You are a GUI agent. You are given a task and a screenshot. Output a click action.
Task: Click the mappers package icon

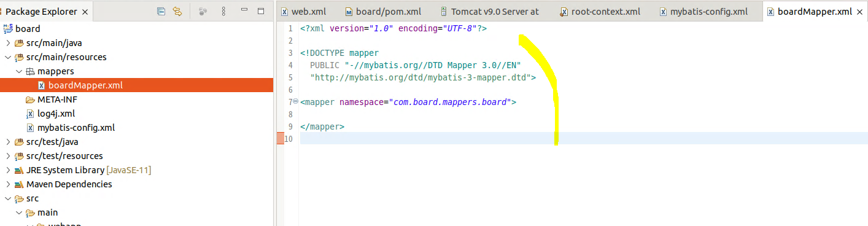[30, 71]
